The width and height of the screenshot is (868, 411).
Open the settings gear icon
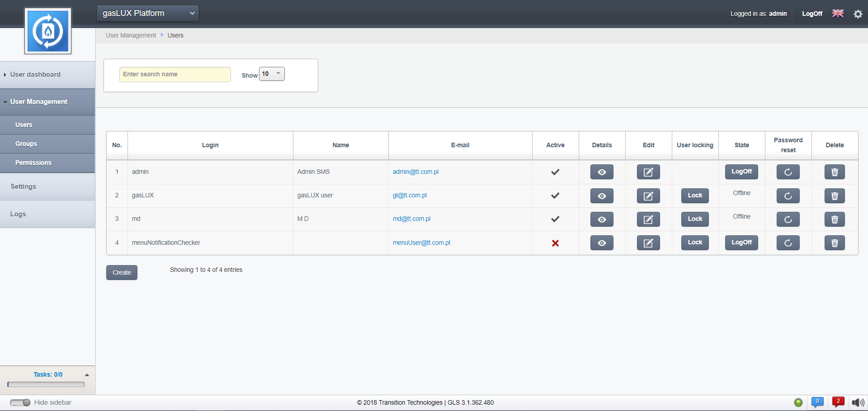(858, 14)
